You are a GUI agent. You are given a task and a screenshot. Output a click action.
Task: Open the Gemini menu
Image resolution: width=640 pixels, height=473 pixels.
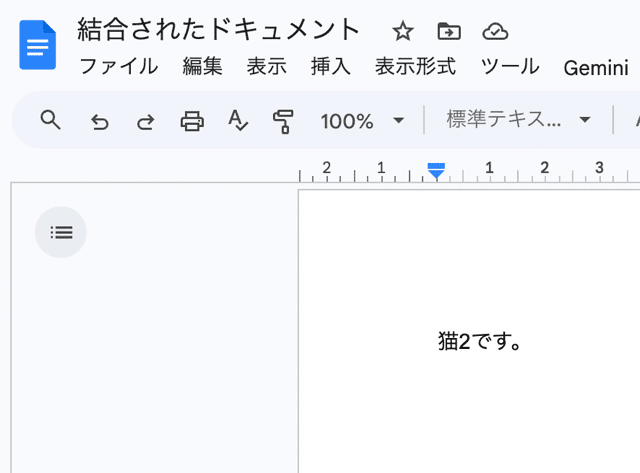tap(596, 68)
